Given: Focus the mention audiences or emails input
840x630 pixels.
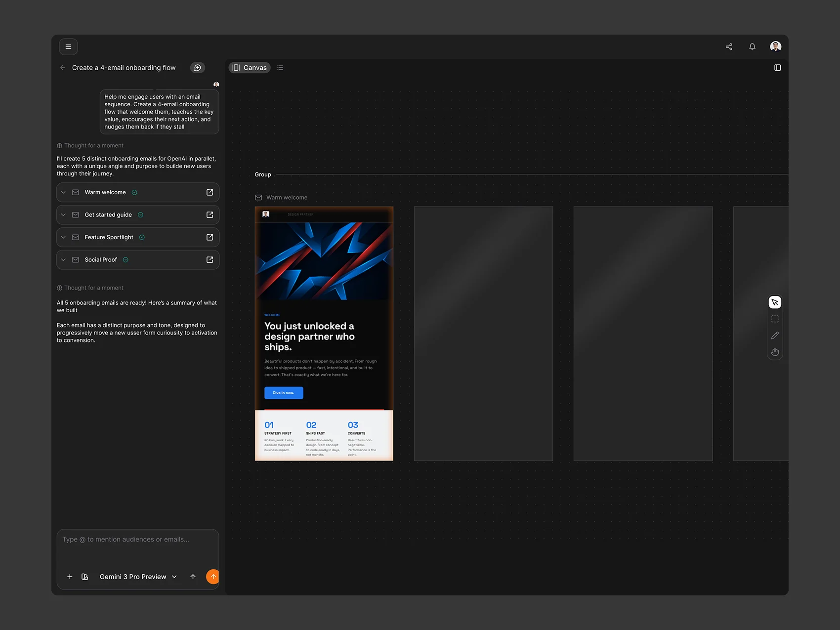Looking at the screenshot, I should tap(138, 540).
